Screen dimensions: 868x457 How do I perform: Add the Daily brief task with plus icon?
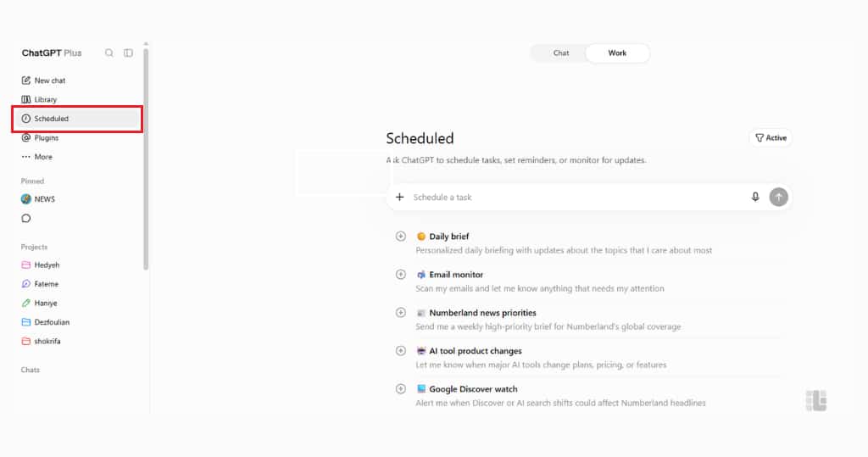pyautogui.click(x=401, y=237)
